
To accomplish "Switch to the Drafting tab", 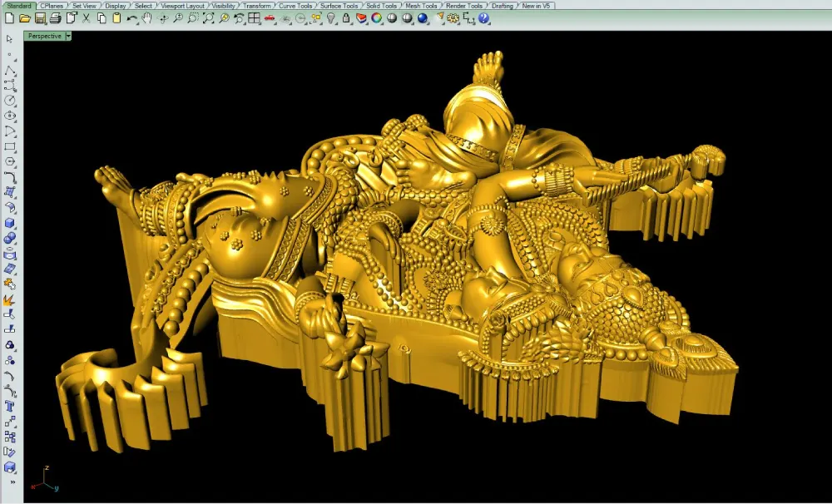I will (502, 6).
